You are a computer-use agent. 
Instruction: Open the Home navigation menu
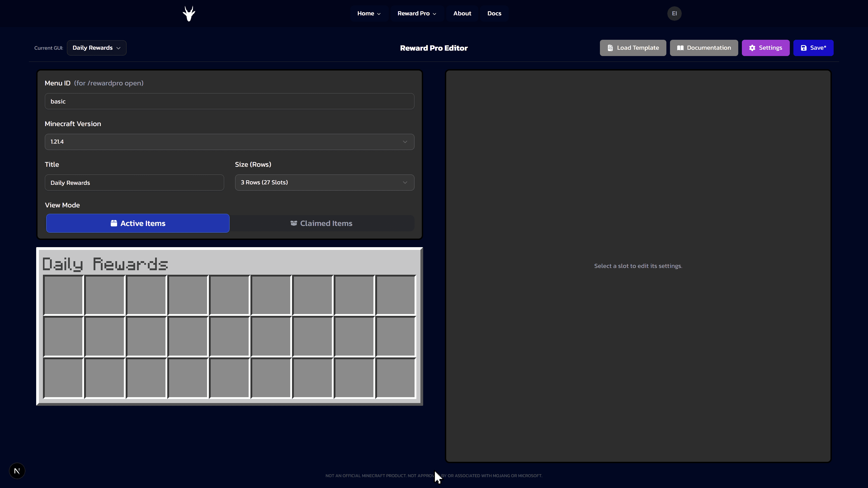369,14
